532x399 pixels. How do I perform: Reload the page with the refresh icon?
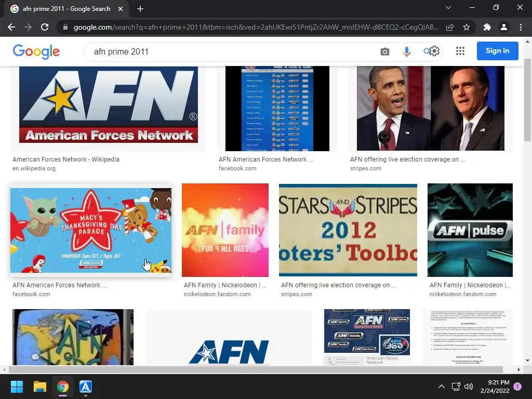45,27
